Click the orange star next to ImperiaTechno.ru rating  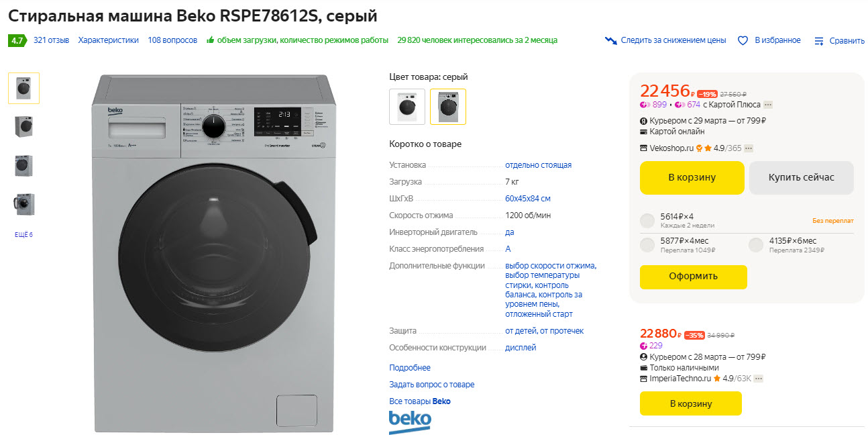pyautogui.click(x=716, y=379)
